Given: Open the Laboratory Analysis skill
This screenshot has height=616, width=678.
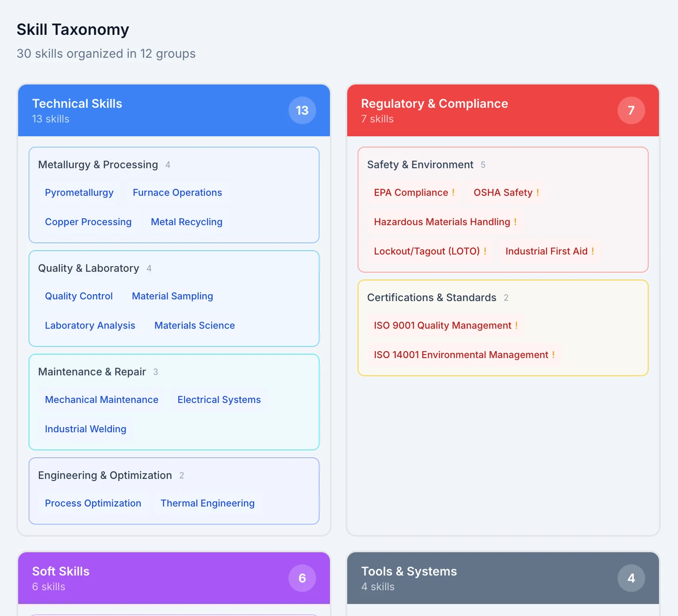Looking at the screenshot, I should pyautogui.click(x=90, y=326).
